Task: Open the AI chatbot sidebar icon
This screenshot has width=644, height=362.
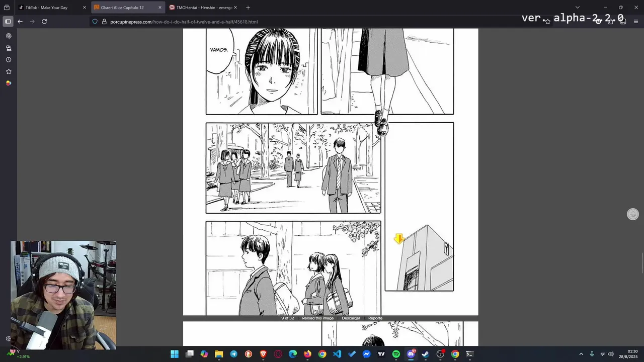Action: click(x=9, y=36)
